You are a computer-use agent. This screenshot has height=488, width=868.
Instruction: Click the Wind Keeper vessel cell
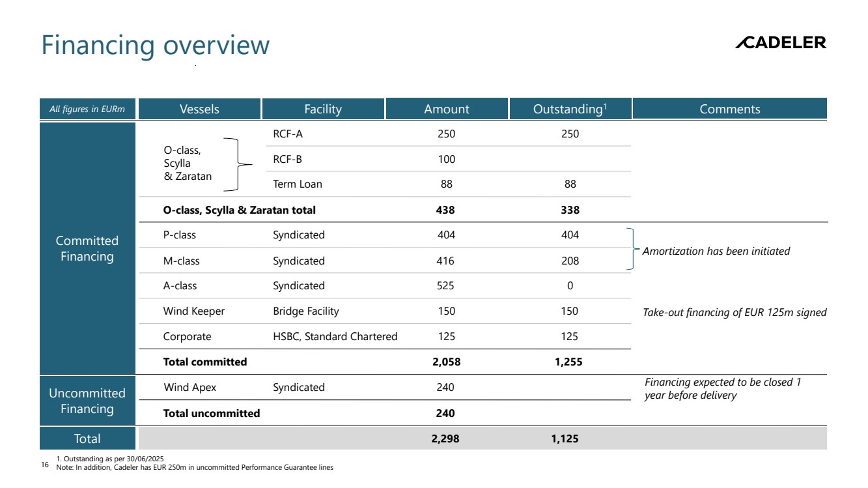coord(193,311)
